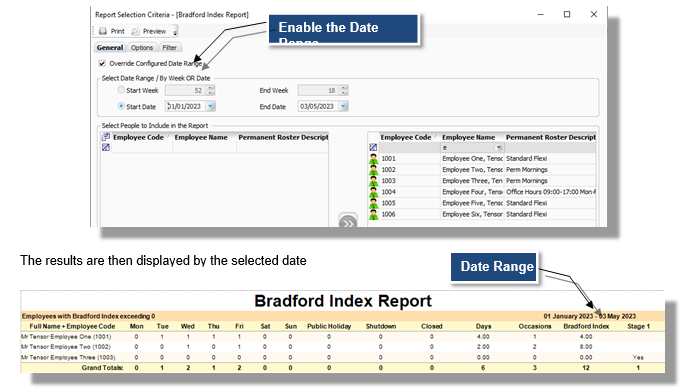Sort right grid by Employee Code header
Image resolution: width=687 pixels, height=392 pixels.
[x=409, y=137]
